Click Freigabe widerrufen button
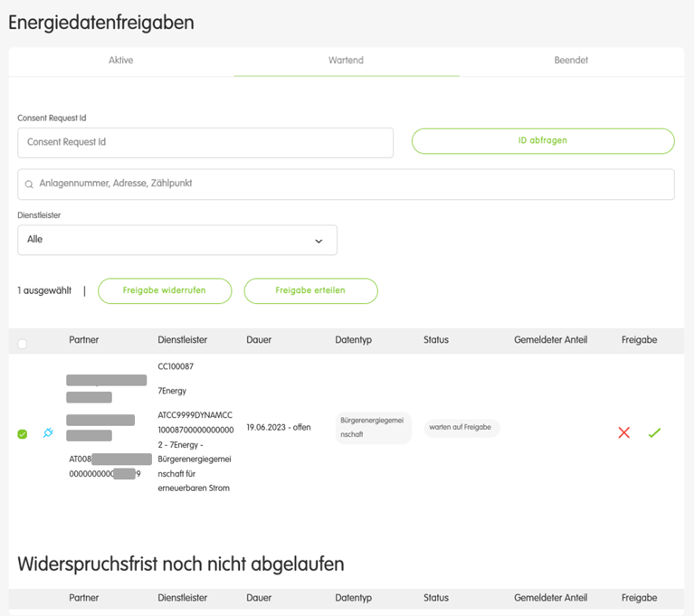Screen dimensions: 695x616 pos(165,290)
